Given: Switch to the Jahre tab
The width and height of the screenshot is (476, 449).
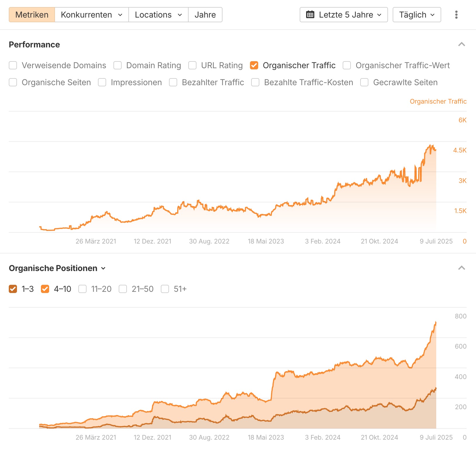Looking at the screenshot, I should pos(205,15).
